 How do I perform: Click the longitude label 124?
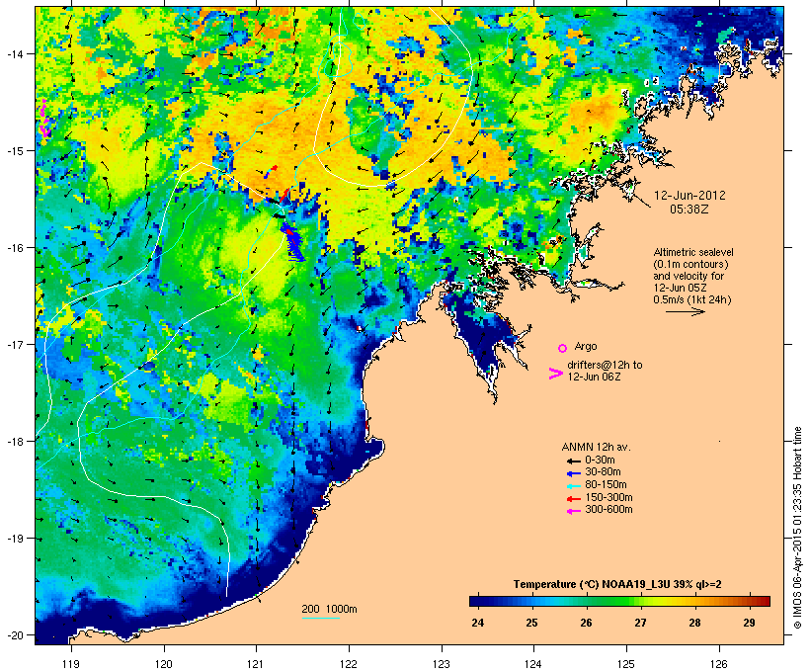[533, 664]
